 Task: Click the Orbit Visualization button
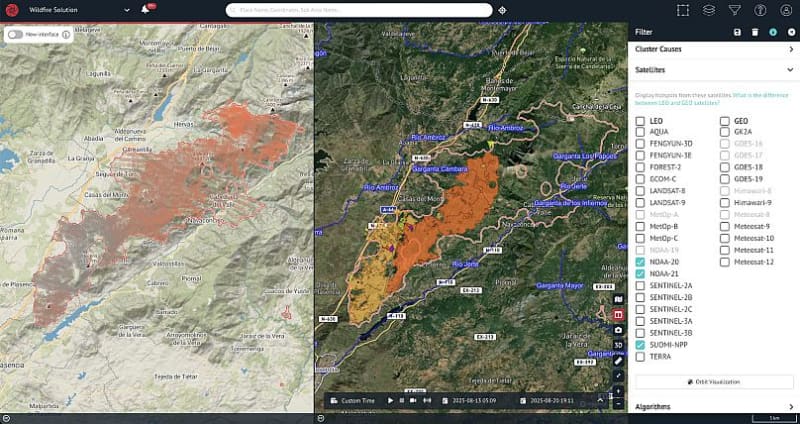point(714,382)
